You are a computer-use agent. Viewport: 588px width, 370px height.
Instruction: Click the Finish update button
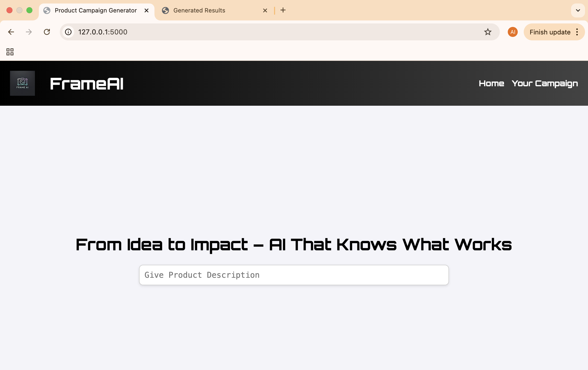click(x=550, y=32)
